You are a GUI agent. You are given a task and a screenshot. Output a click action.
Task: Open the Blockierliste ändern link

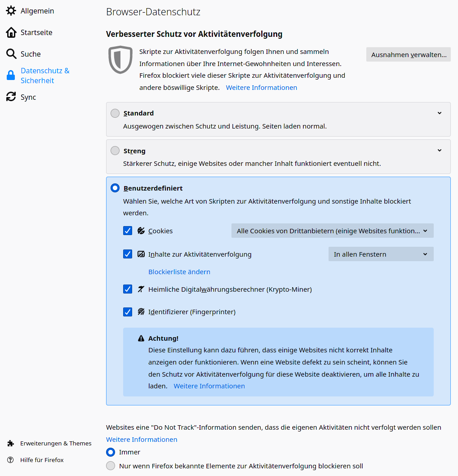click(179, 272)
